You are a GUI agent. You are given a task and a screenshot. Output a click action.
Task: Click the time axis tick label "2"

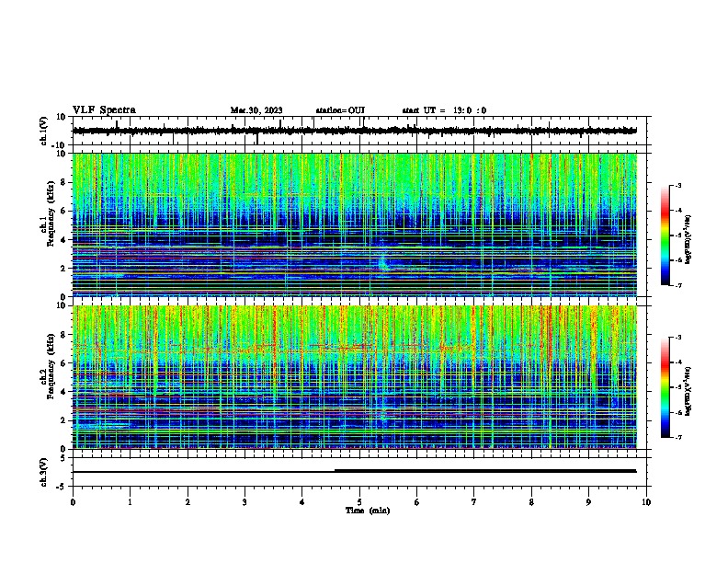188,502
